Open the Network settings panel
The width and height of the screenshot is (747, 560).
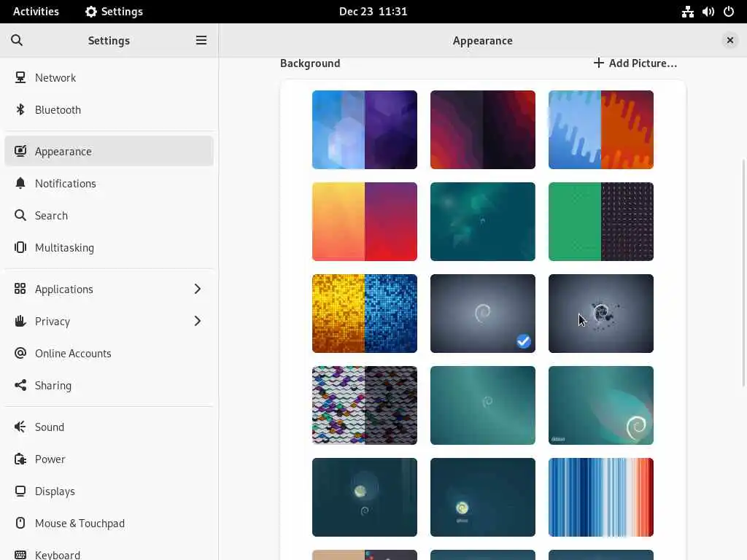click(x=109, y=77)
